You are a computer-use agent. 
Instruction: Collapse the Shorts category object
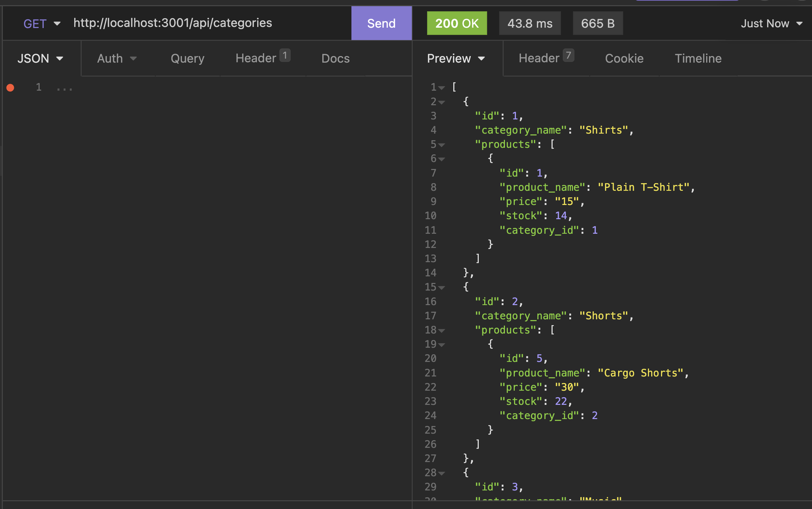[x=441, y=287]
